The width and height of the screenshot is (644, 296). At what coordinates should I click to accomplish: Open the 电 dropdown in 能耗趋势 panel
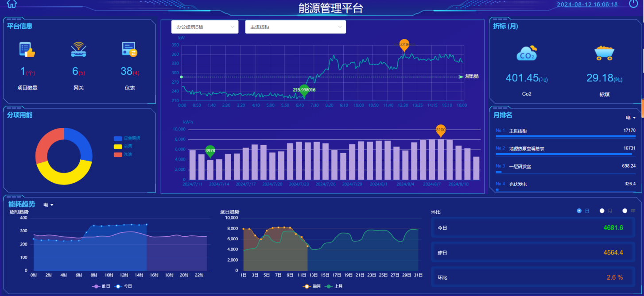click(47, 204)
